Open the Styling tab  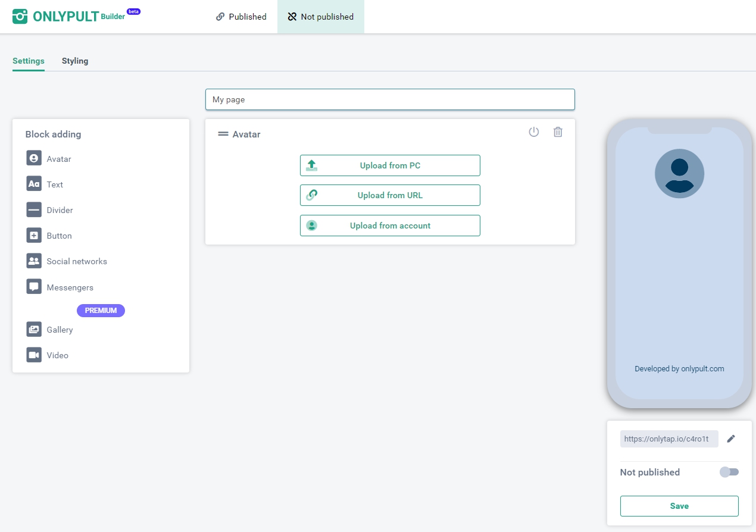[x=75, y=61]
